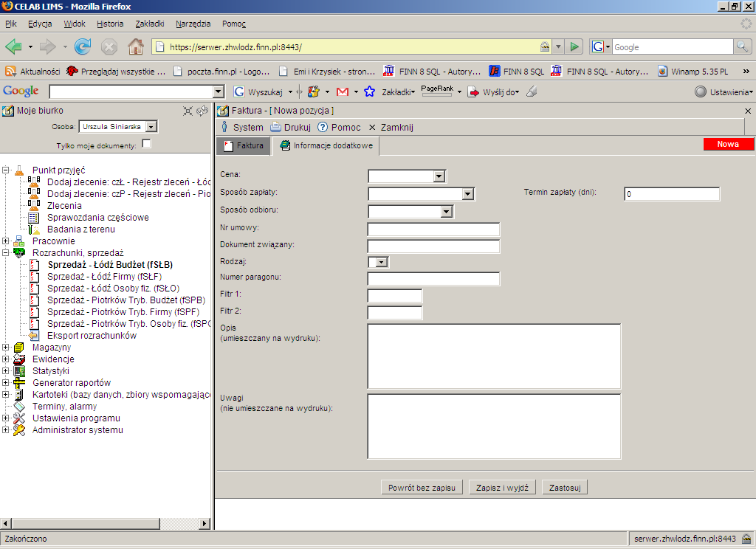Image resolution: width=756 pixels, height=549 pixels.
Task: Open the Google toolbar search box dropdown
Action: 219,91
